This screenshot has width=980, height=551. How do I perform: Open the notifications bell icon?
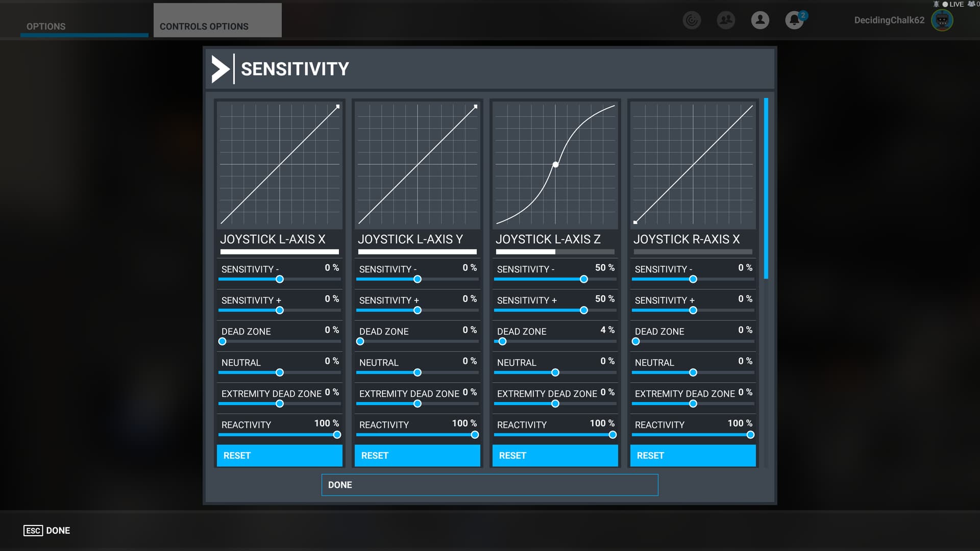pos(794,20)
